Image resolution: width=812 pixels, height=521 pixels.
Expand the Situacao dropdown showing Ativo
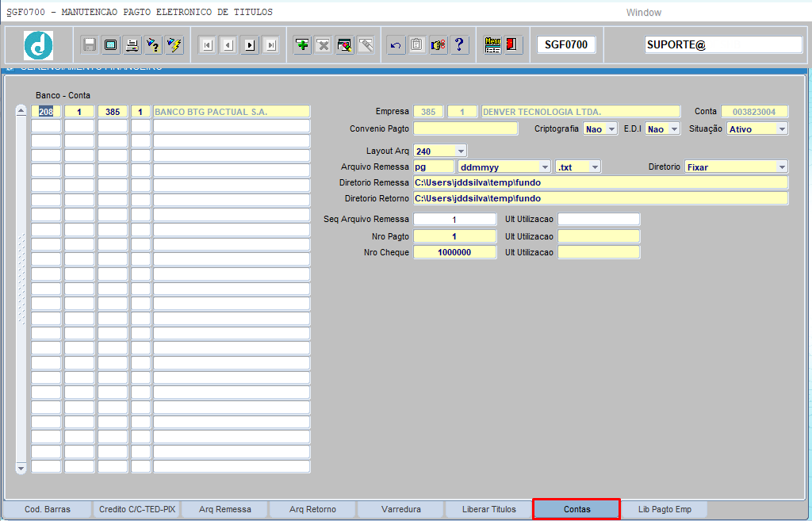[x=782, y=128]
